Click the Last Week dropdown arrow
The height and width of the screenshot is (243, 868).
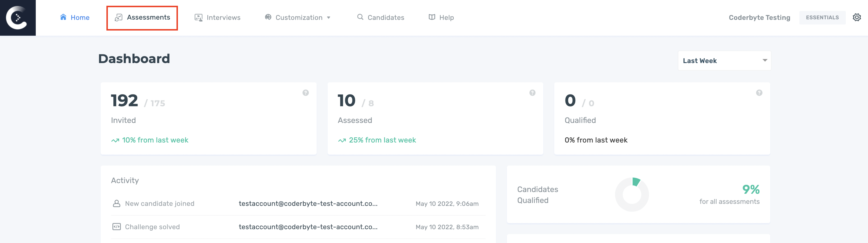764,60
